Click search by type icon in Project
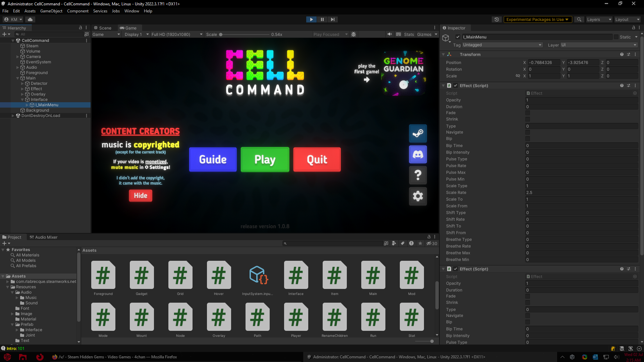Screen dimensions: 644x362 (x=394, y=243)
